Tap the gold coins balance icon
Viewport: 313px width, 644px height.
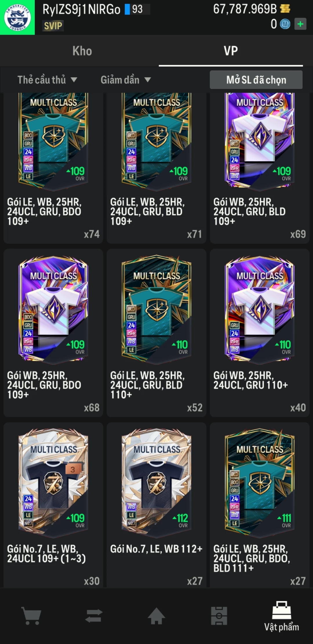(x=285, y=9)
